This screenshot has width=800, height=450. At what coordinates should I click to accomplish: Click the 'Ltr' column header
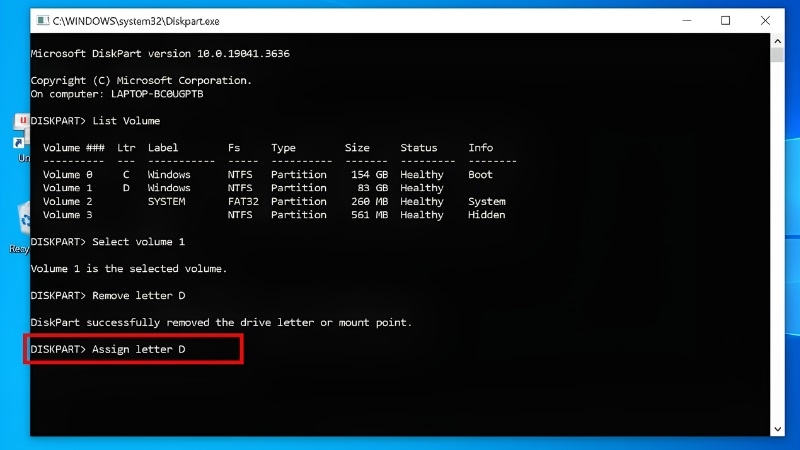tap(126, 148)
